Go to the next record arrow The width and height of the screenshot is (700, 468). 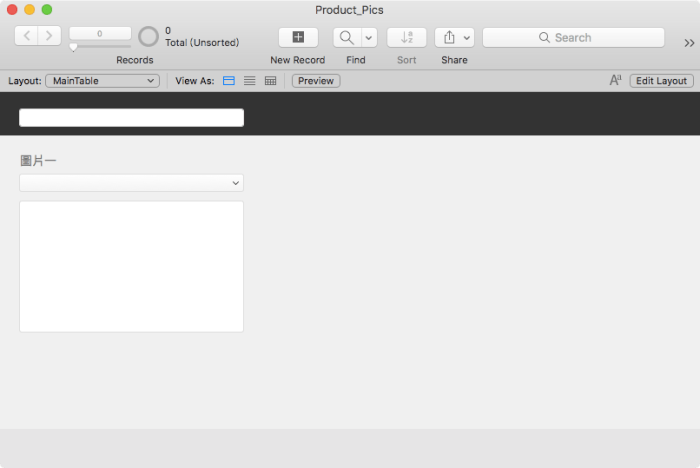(49, 37)
